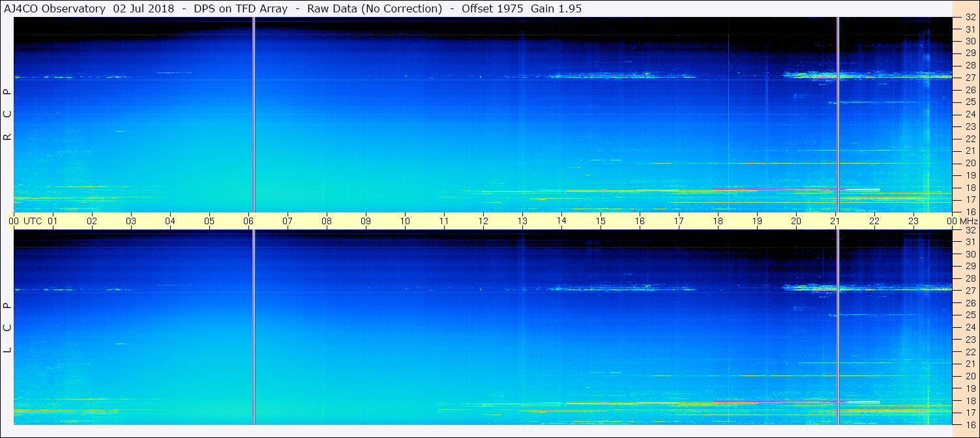The height and width of the screenshot is (438, 980).
Task: Click the AJ4CO Observatory title text
Action: 55,8
